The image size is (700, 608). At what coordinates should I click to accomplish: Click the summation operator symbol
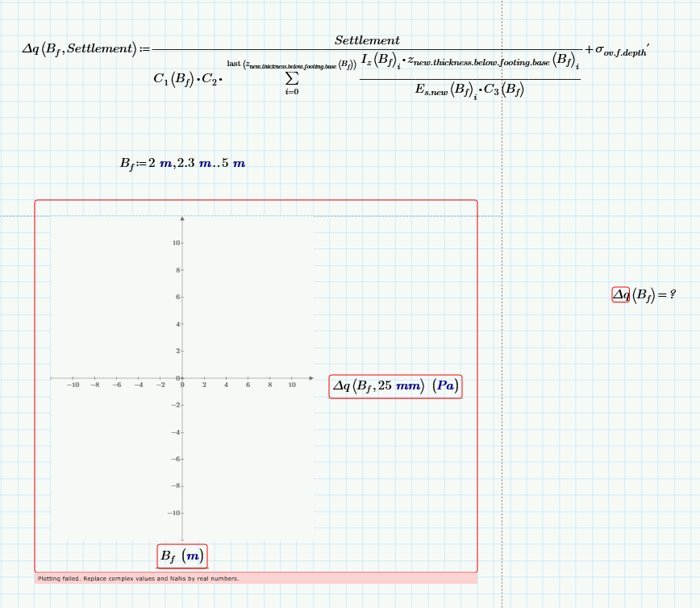click(x=291, y=78)
